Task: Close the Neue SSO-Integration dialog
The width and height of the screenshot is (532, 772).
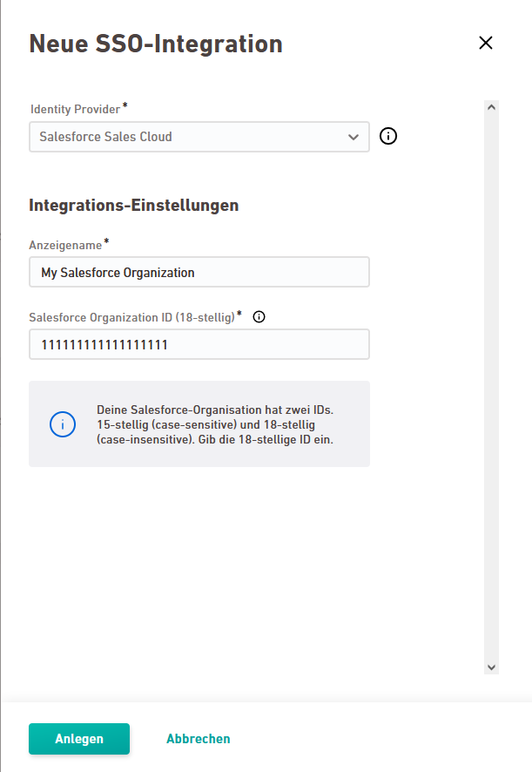Action: tap(486, 43)
